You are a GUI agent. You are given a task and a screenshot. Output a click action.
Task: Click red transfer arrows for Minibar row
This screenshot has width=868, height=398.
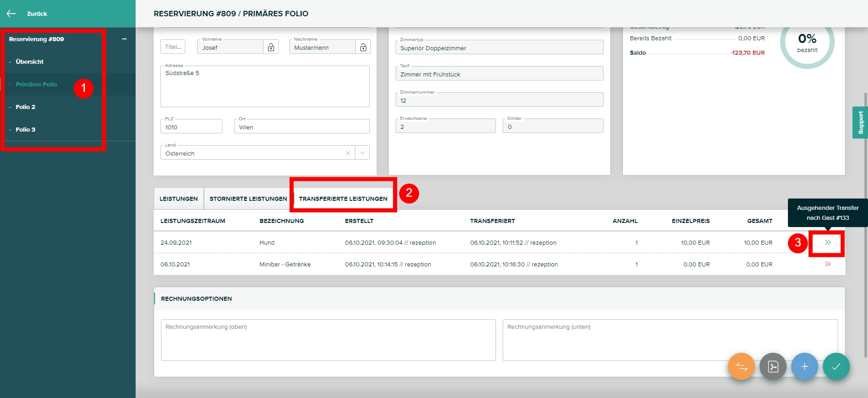(827, 265)
